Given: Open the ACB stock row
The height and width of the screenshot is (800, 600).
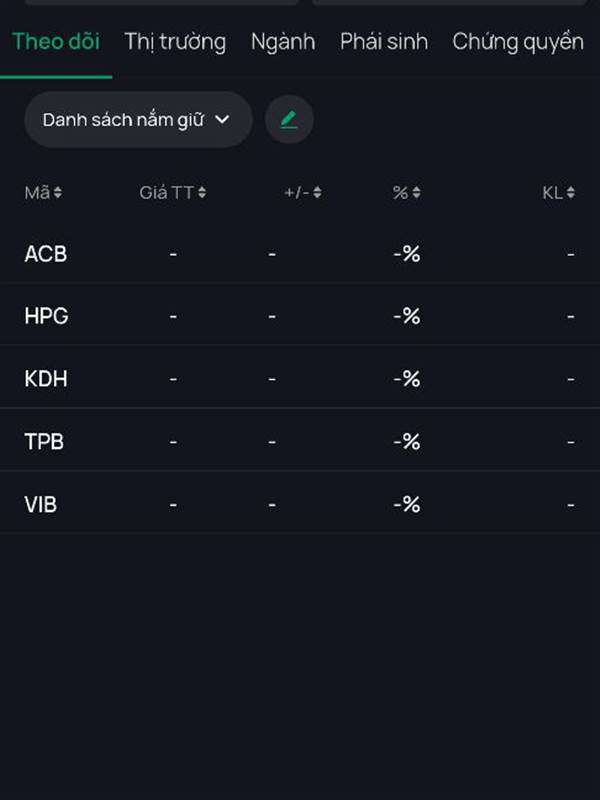Looking at the screenshot, I should (x=46, y=254).
